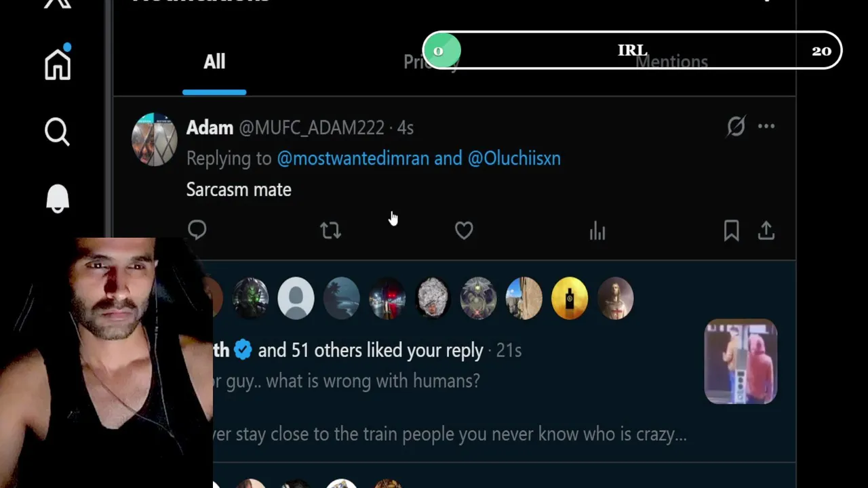868x488 pixels.
Task: Open the liked reply video thumbnail
Action: pyautogui.click(x=741, y=362)
